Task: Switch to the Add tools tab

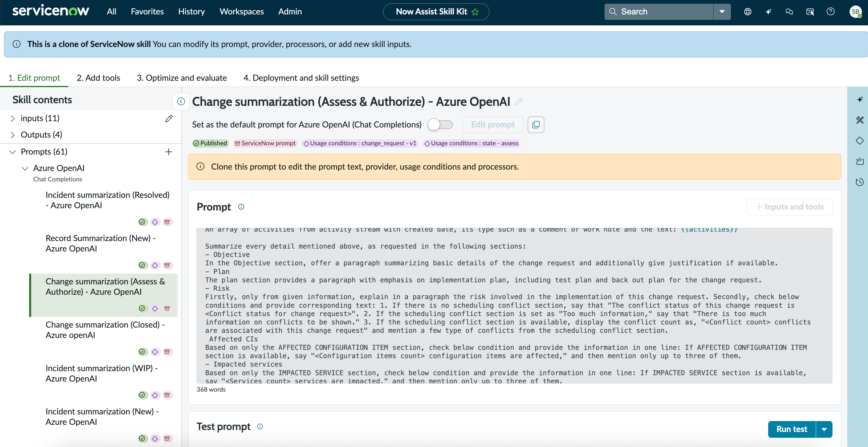Action: [98, 78]
